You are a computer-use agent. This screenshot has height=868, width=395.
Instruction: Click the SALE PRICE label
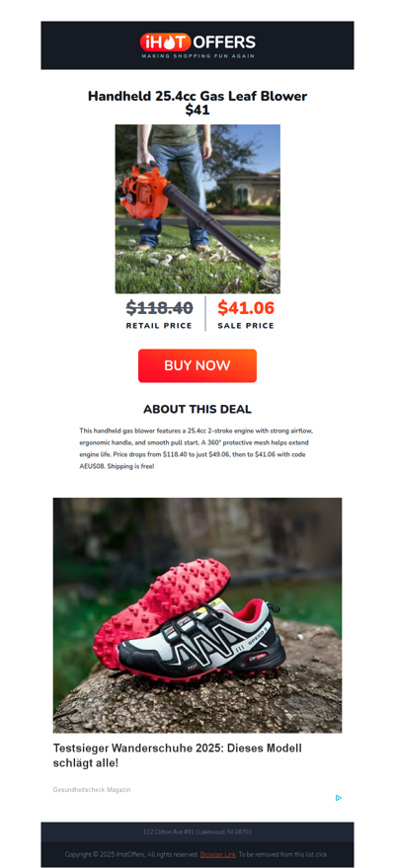pos(246,326)
